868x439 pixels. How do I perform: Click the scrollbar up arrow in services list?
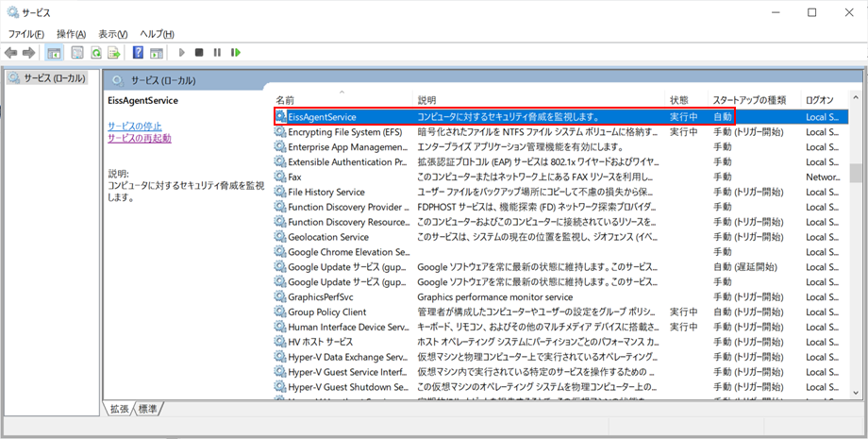(856, 99)
